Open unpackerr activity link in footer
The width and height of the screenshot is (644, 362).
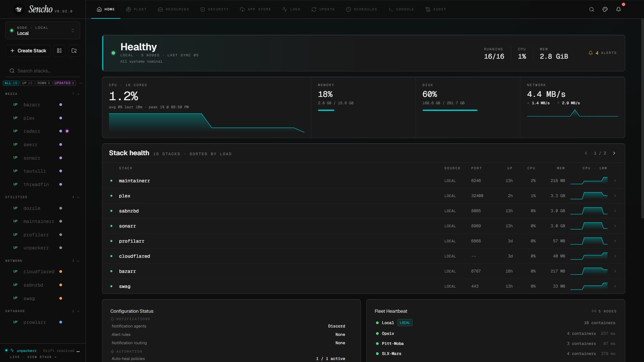[26, 351]
